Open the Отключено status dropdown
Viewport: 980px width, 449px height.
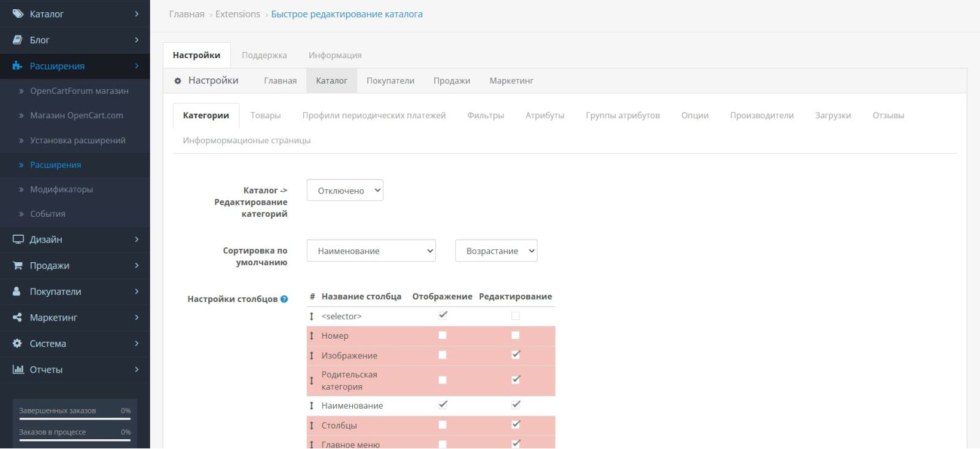pyautogui.click(x=345, y=191)
